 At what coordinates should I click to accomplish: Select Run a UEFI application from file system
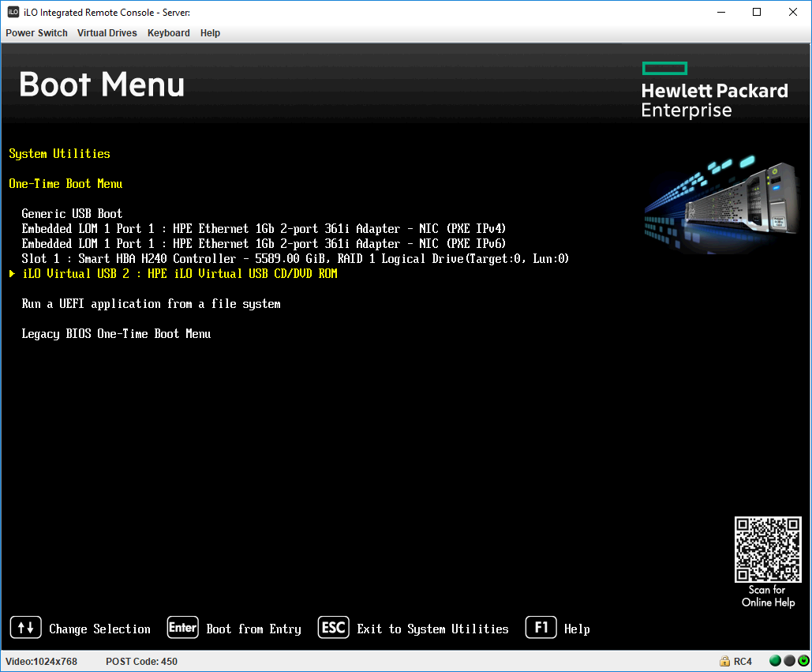[x=151, y=303]
